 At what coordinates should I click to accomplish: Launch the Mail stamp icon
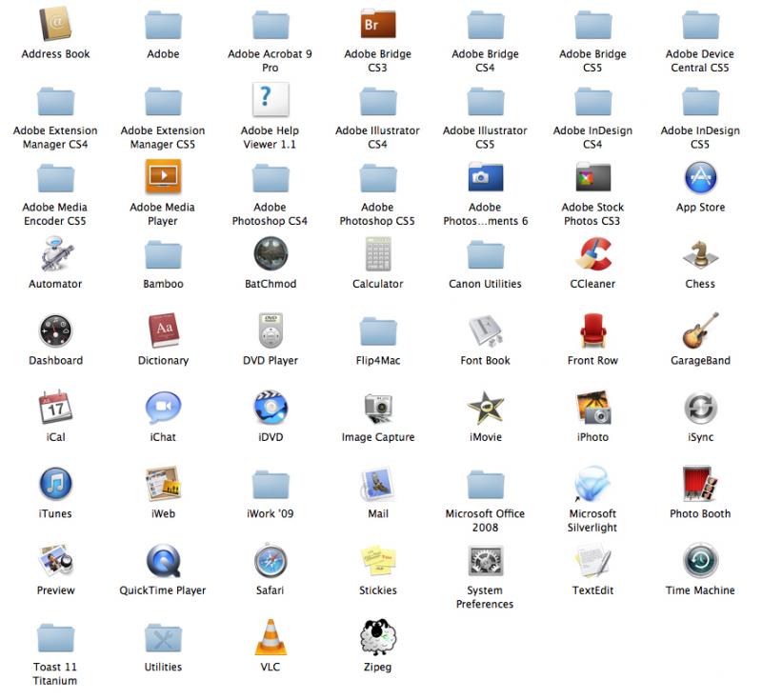tap(378, 484)
